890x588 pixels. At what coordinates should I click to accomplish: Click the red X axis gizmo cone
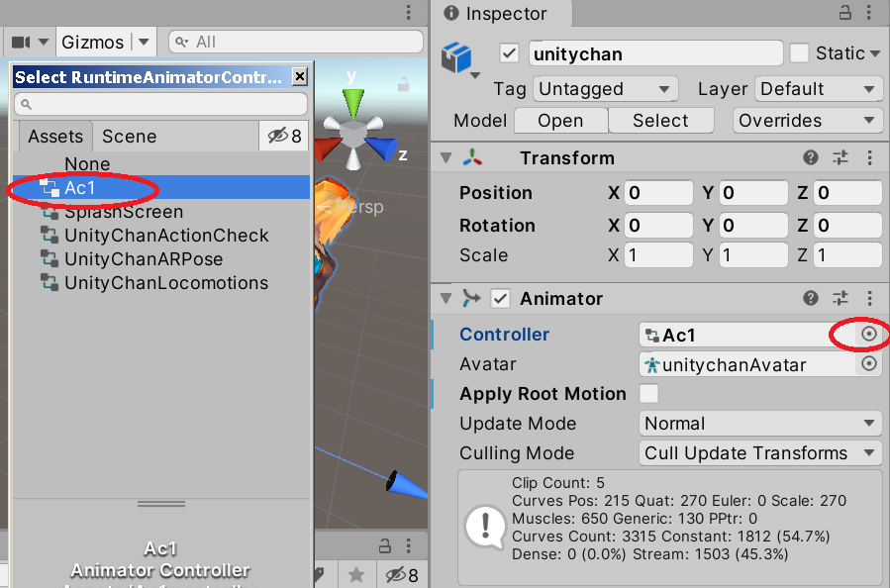point(328,149)
